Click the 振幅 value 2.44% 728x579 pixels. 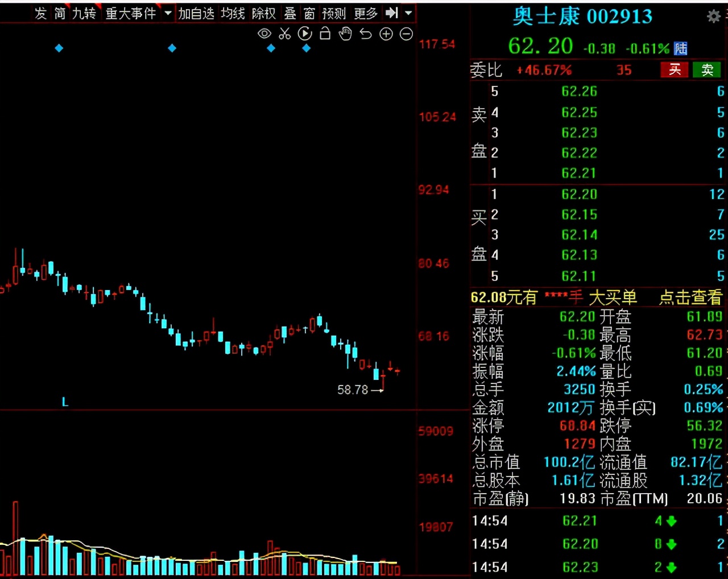point(576,371)
